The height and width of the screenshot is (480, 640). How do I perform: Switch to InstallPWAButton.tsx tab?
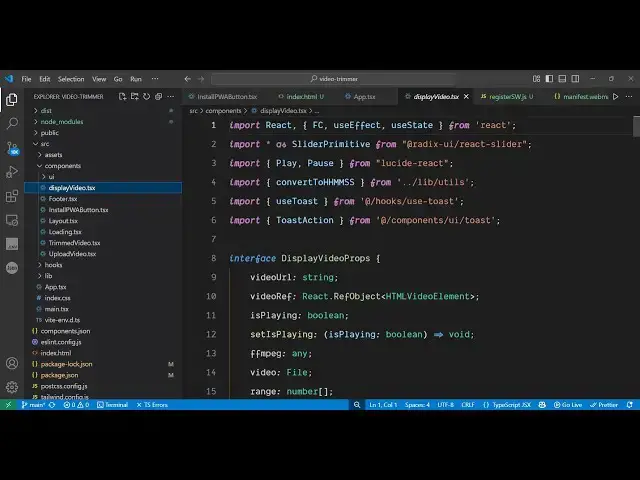(223, 97)
